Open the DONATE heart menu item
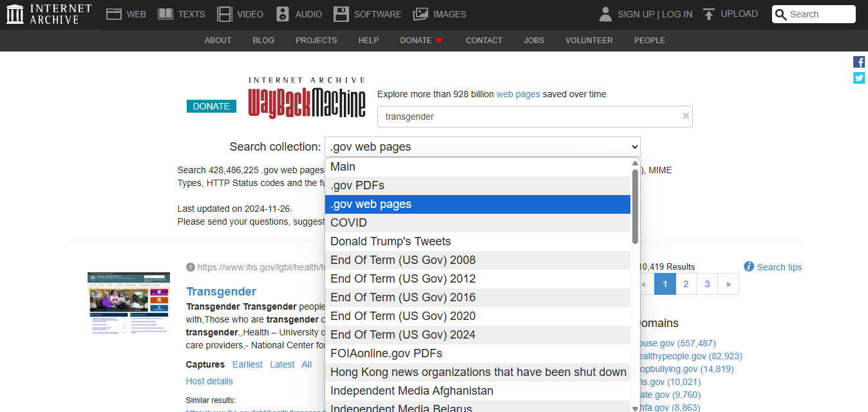The width and height of the screenshot is (868, 412). (x=422, y=40)
